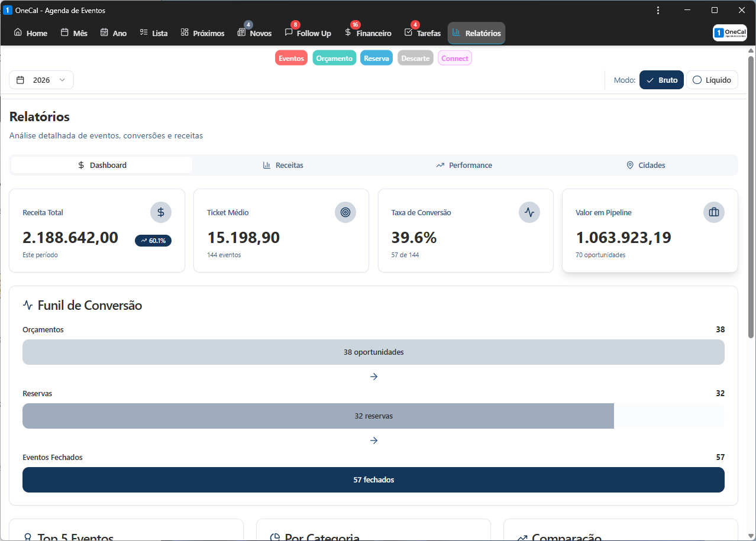Click the 39.6% conversion value
Image resolution: width=756 pixels, height=541 pixels.
[414, 238]
